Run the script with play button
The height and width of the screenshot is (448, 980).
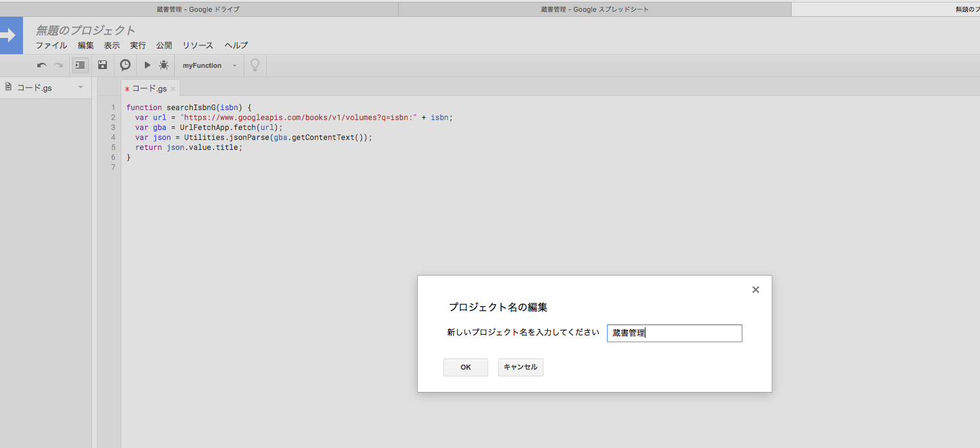pos(147,65)
